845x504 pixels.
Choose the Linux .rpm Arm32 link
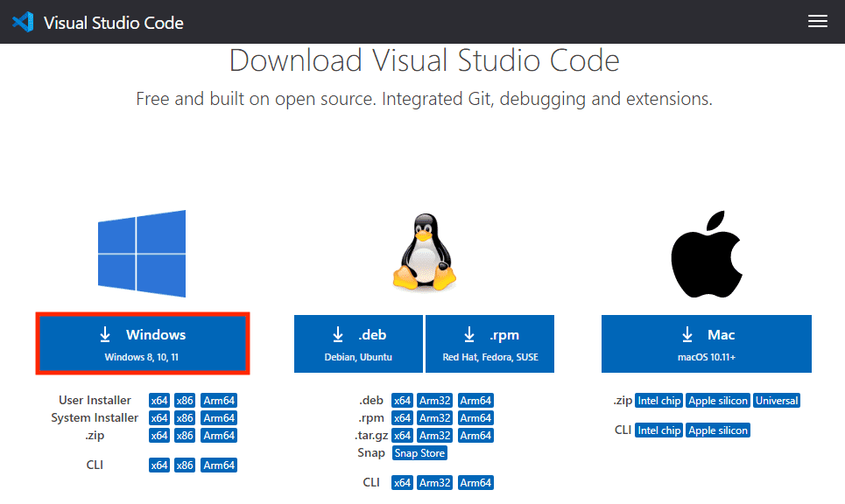(x=435, y=418)
